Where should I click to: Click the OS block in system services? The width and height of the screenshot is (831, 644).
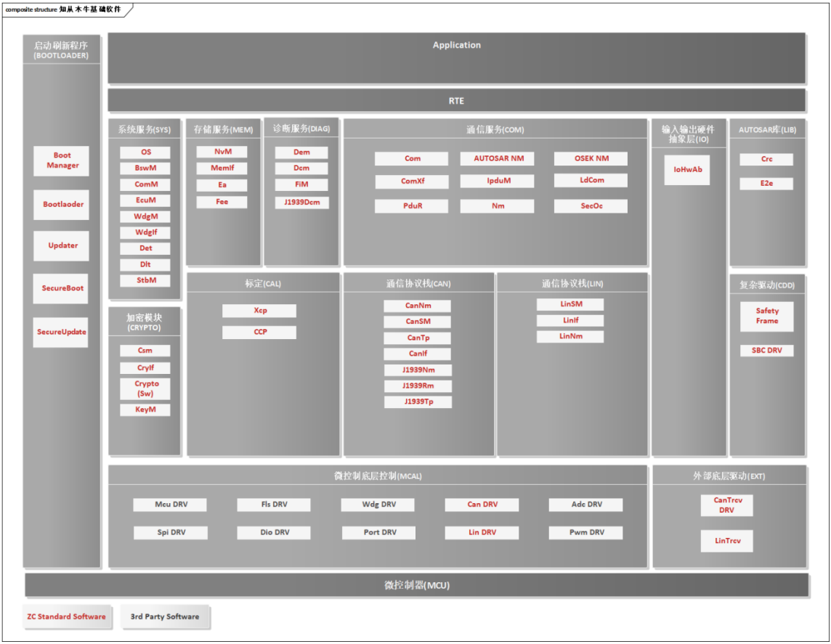click(x=146, y=152)
